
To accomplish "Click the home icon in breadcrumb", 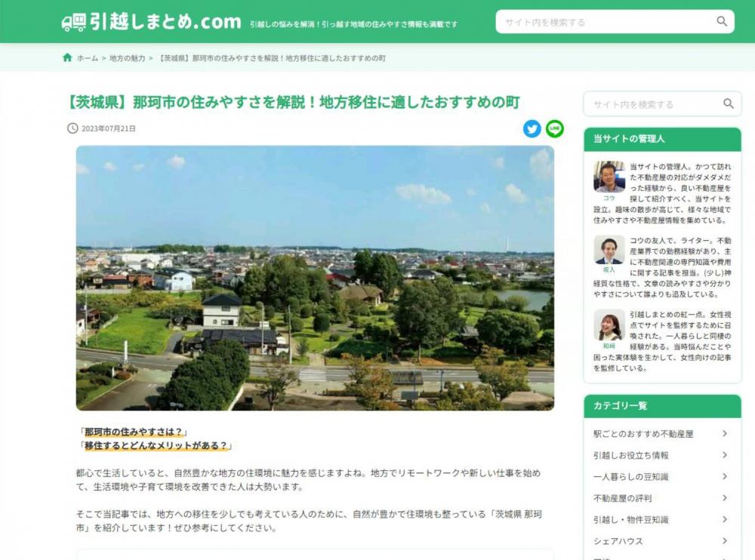I will pyautogui.click(x=67, y=58).
